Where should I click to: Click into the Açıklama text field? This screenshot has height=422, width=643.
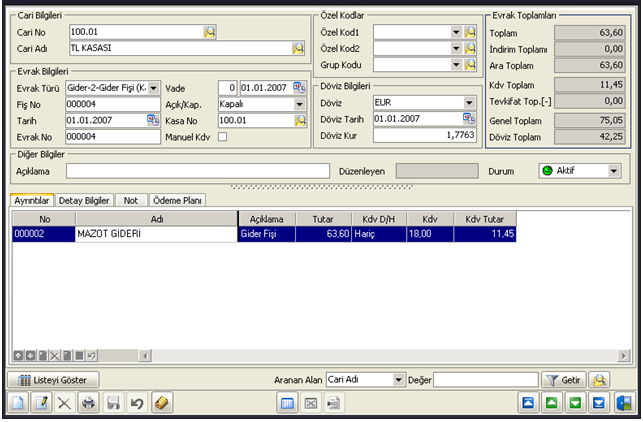point(198,171)
